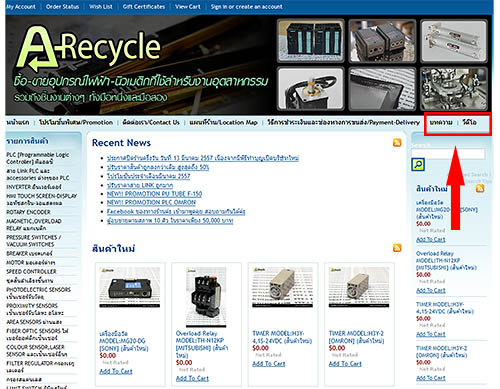Open FILTER REGULATOR category
This screenshot has height=389, width=500.
(x=40, y=367)
